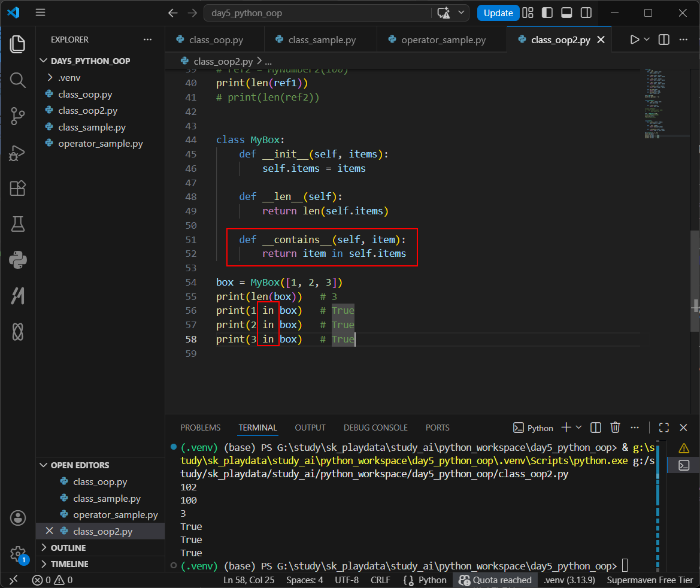Select interpreter .venv (3.13.9)
Viewport: 700px width, 588px height.
click(569, 580)
